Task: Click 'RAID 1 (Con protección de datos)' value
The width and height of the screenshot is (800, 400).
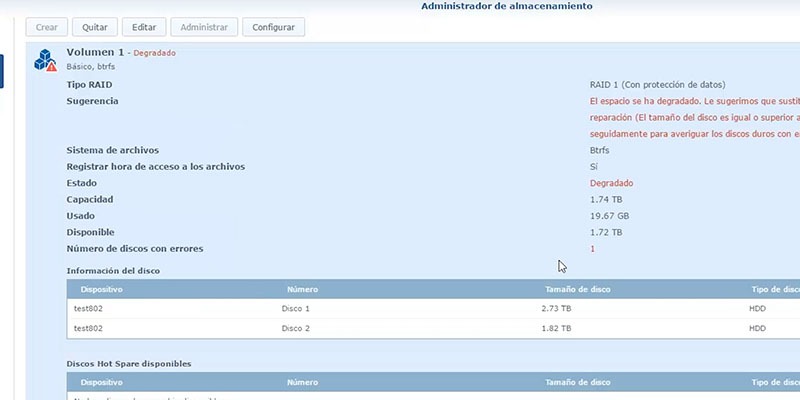Action: tap(657, 85)
